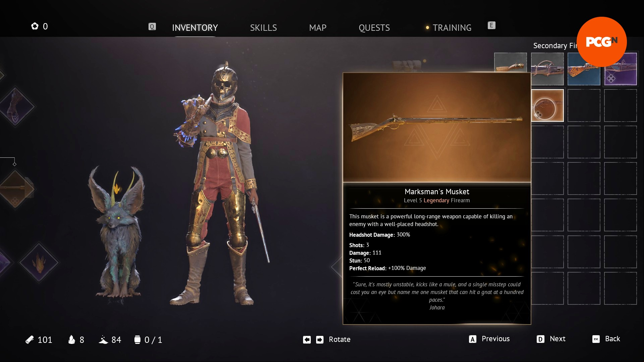644x362 pixels.
Task: Open the TRAINING tab
Action: pos(452,27)
